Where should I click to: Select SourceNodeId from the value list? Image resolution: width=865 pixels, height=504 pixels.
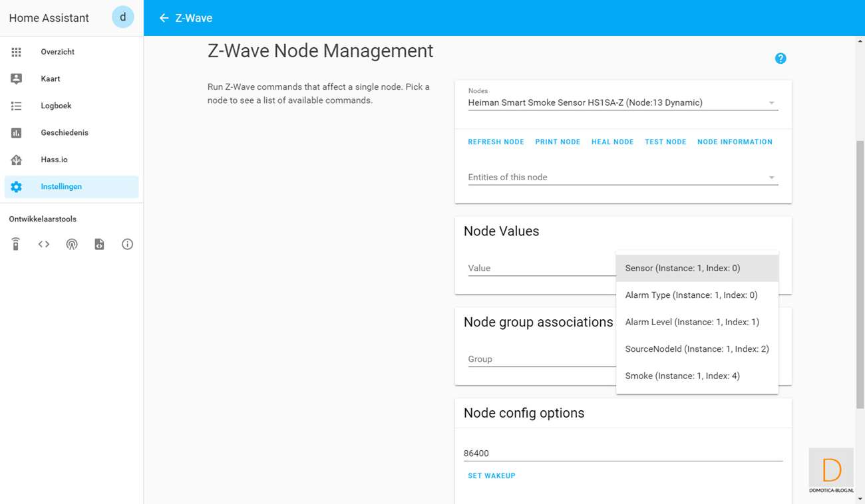(697, 349)
